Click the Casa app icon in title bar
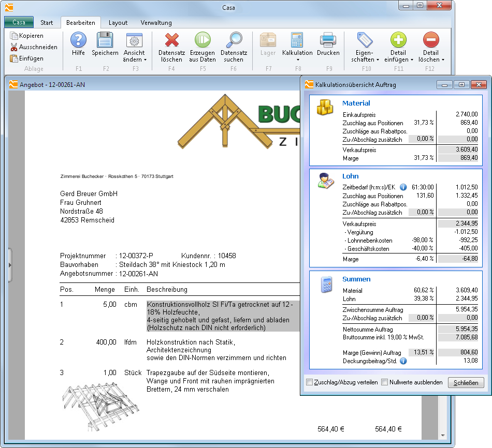The image size is (492, 448). 9,7
